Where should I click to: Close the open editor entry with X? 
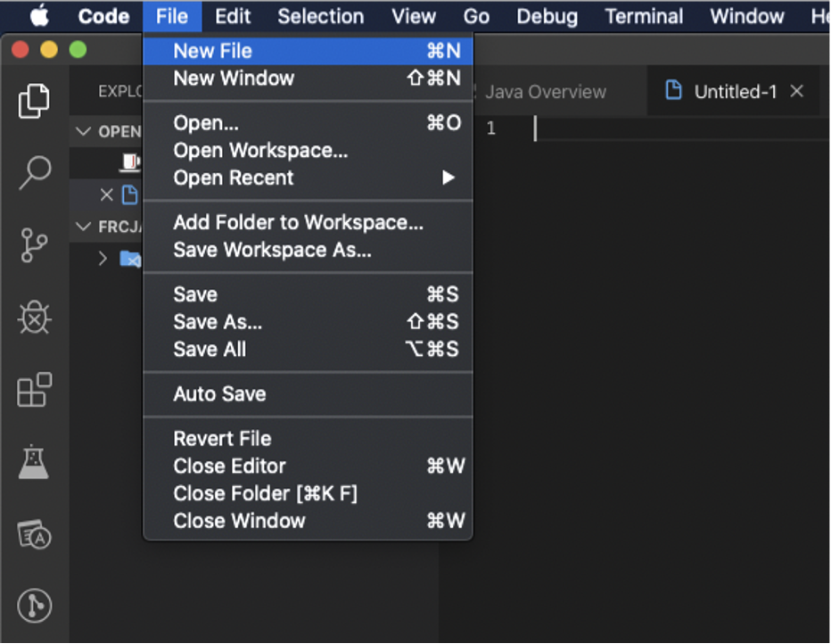(106, 195)
